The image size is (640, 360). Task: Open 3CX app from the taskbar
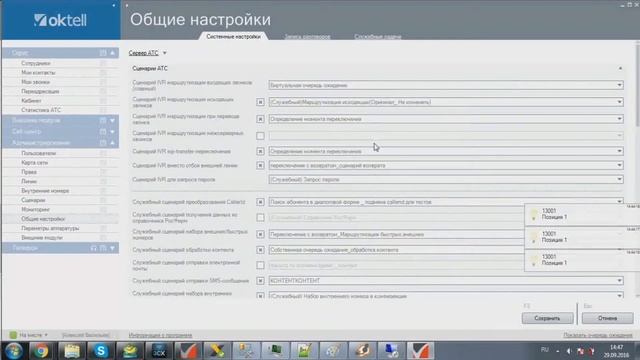159,351
